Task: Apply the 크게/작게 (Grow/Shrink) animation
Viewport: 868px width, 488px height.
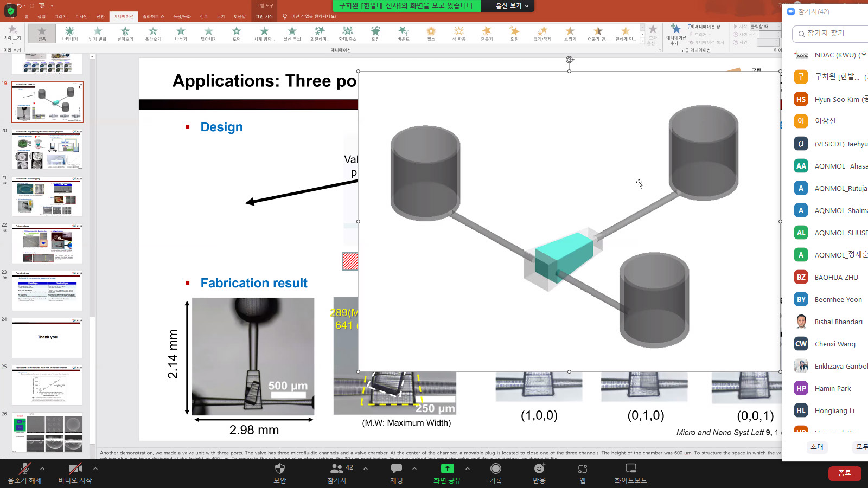Action: click(542, 33)
